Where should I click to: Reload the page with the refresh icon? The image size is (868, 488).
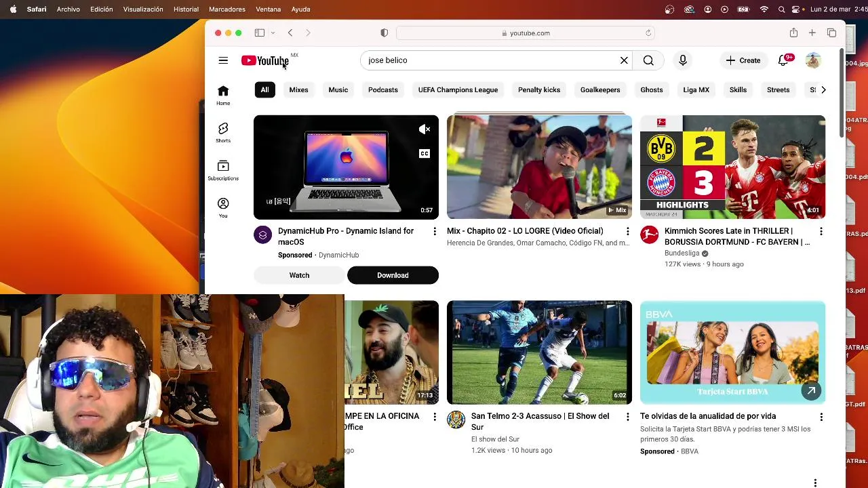tap(648, 33)
